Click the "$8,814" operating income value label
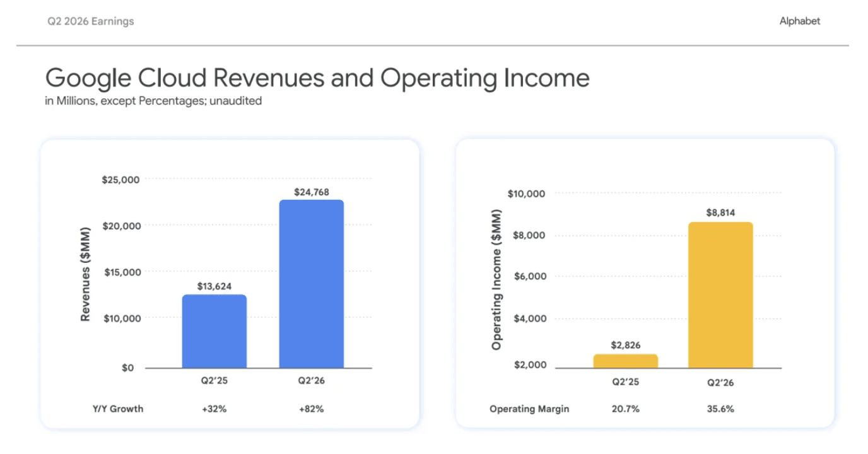This screenshot has height=454, width=868. click(x=720, y=213)
